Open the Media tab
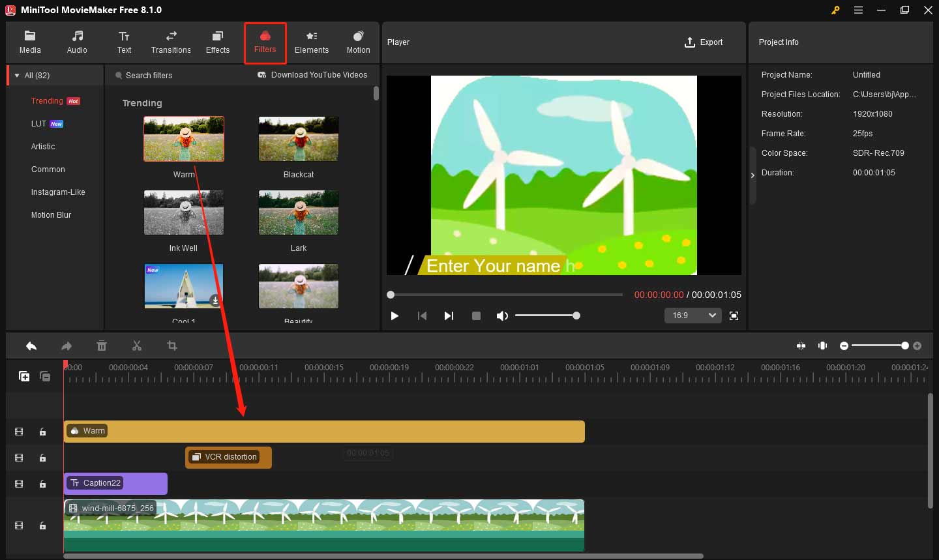The width and height of the screenshot is (939, 560). point(30,42)
